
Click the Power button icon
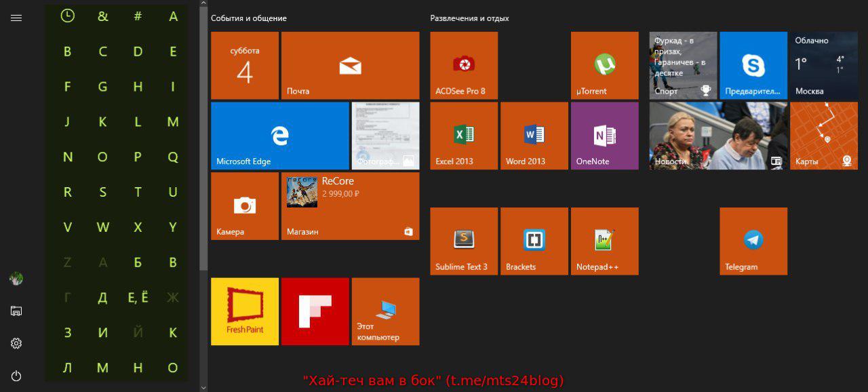16,376
